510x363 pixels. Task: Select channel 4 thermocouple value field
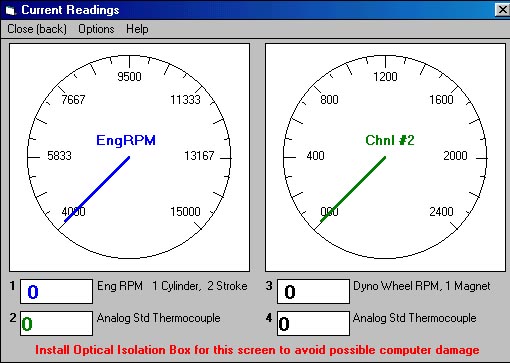coord(313,323)
